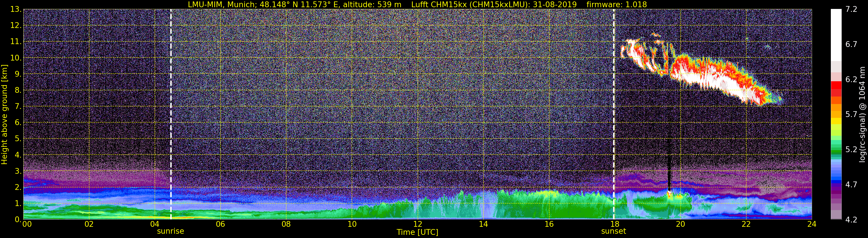868x238 pixels.
Task: Click the colorbar tick value '5.7'
Action: tap(851, 115)
